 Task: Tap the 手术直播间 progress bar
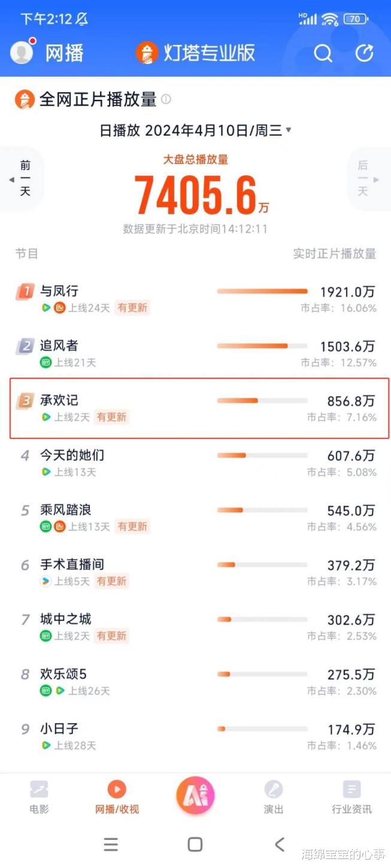(262, 565)
